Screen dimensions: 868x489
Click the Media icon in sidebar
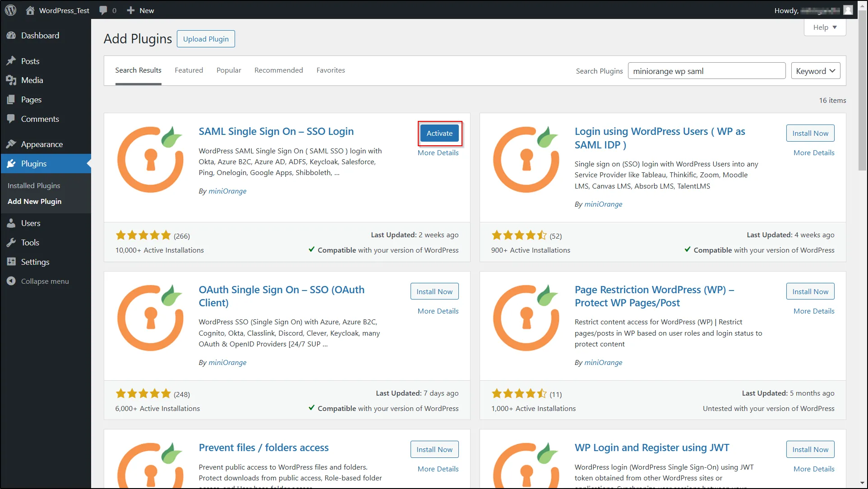click(x=11, y=80)
